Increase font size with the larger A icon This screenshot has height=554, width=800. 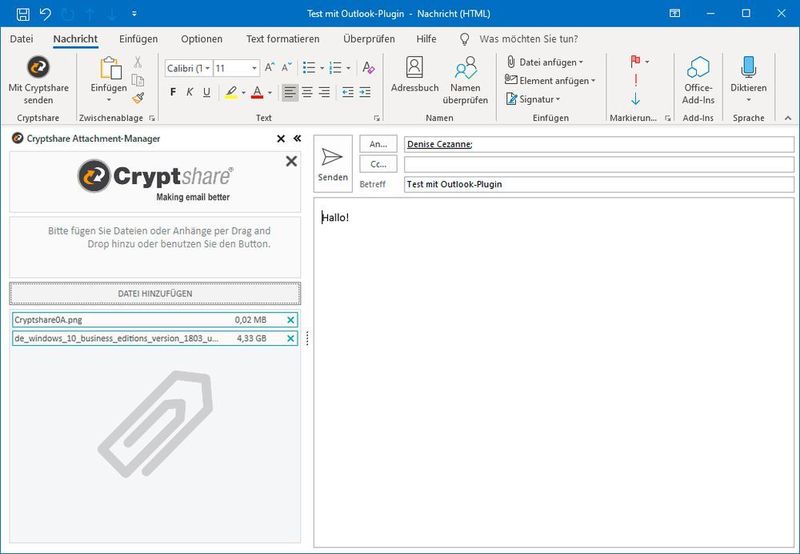point(269,67)
